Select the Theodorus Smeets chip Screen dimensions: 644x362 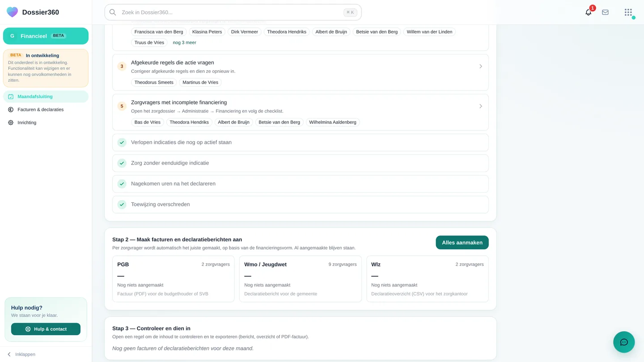point(154,83)
